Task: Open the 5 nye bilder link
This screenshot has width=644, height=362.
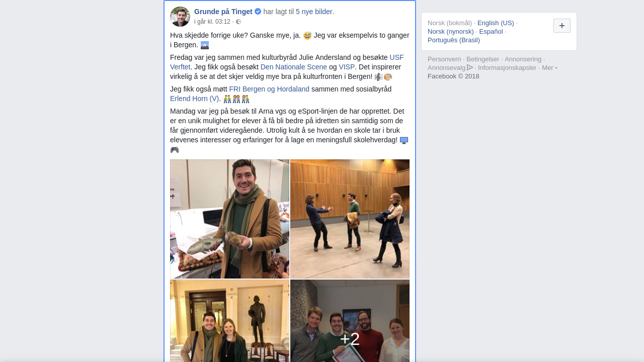Action: tap(314, 12)
